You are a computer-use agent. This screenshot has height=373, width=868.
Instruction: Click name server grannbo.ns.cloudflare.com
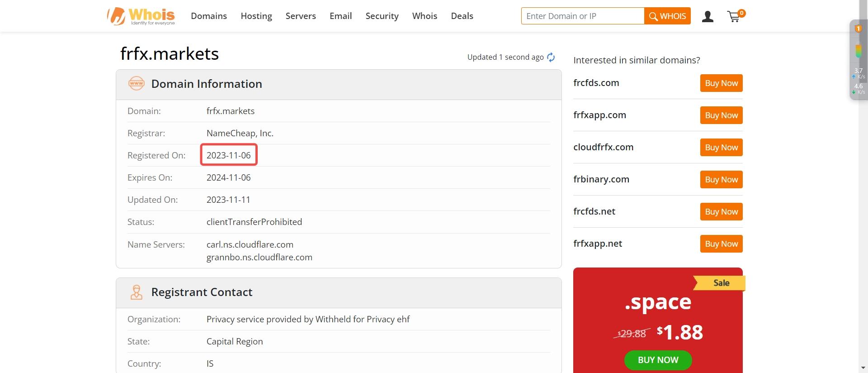pyautogui.click(x=259, y=257)
